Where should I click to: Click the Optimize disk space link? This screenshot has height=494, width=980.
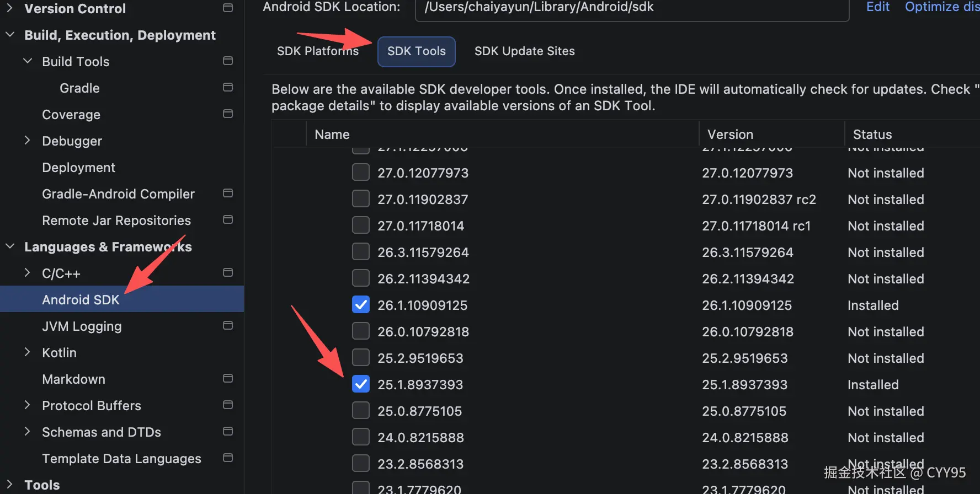[941, 7]
